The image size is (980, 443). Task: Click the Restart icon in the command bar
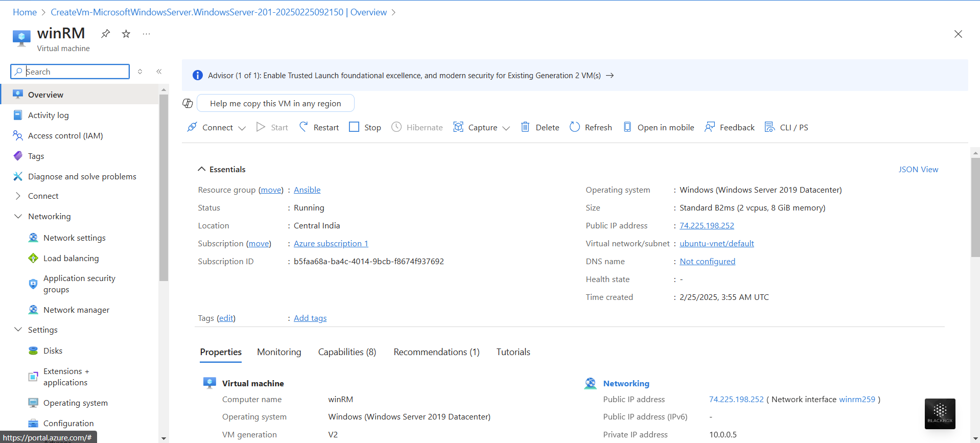point(304,127)
